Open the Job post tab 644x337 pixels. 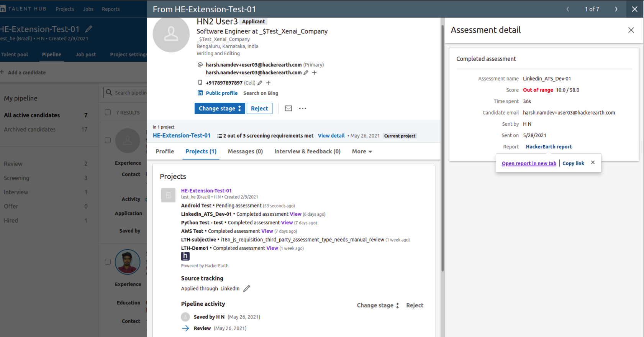tap(85, 54)
